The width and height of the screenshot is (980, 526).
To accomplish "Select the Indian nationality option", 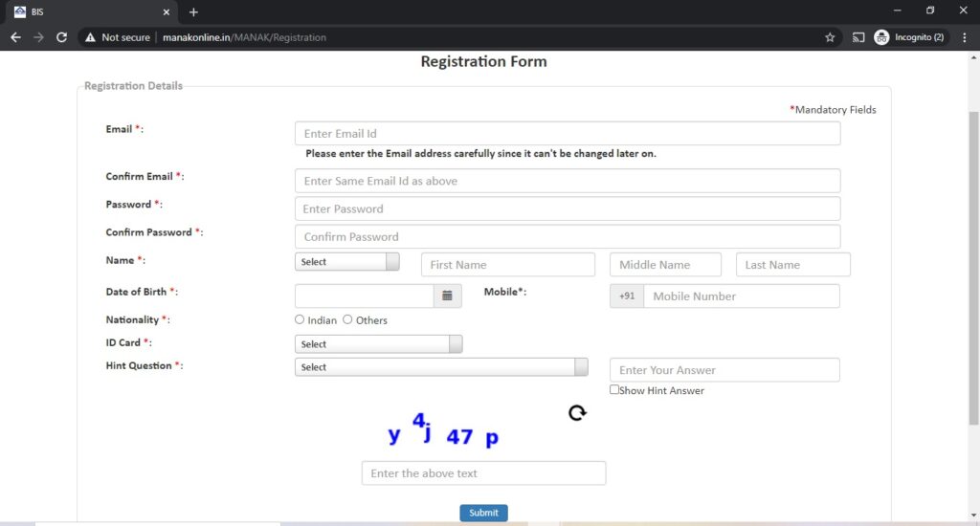I will click(300, 319).
